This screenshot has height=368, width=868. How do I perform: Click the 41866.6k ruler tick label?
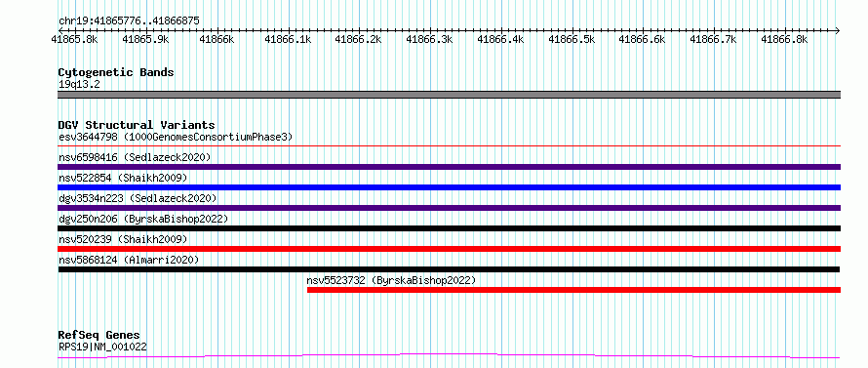[x=642, y=39]
